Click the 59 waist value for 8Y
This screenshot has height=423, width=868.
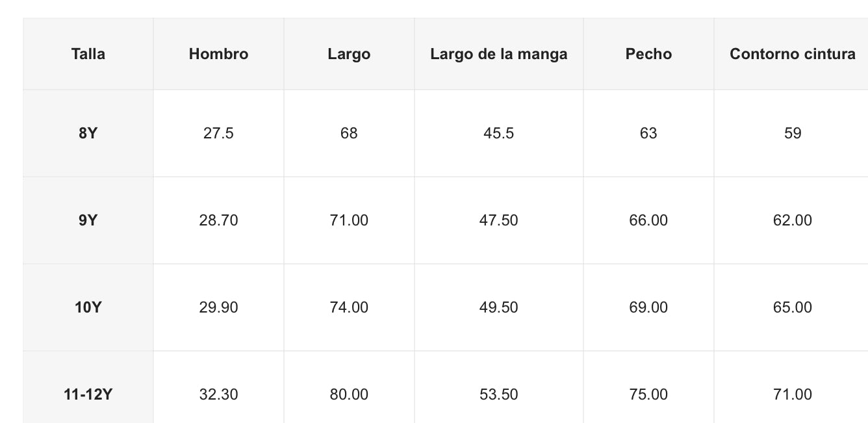click(x=792, y=133)
